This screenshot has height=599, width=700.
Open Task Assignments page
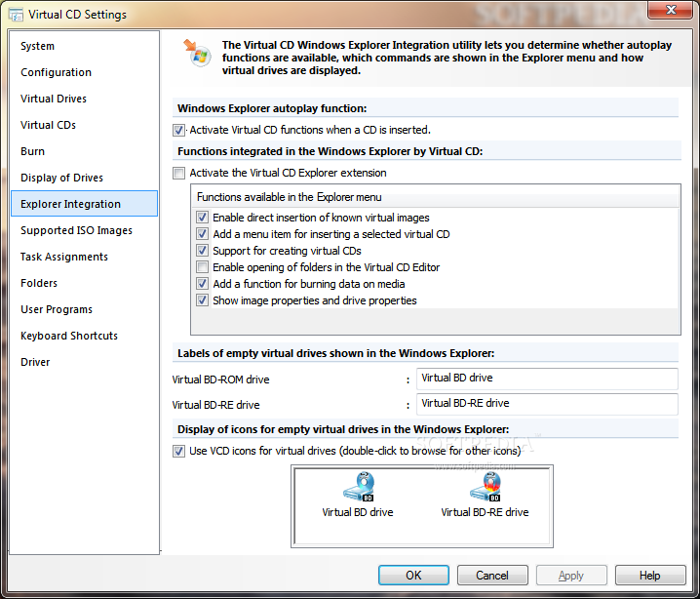click(x=85, y=257)
